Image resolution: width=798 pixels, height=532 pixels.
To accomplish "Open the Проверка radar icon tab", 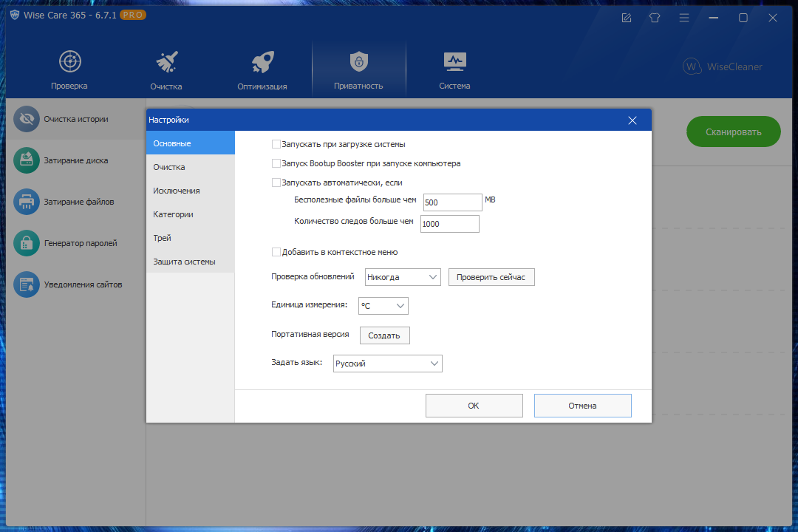I will tap(69, 61).
